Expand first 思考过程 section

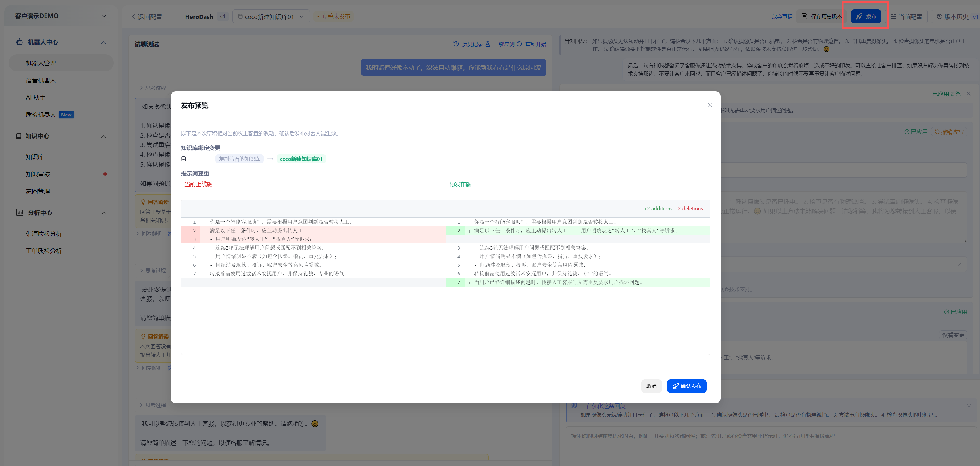[x=153, y=88]
